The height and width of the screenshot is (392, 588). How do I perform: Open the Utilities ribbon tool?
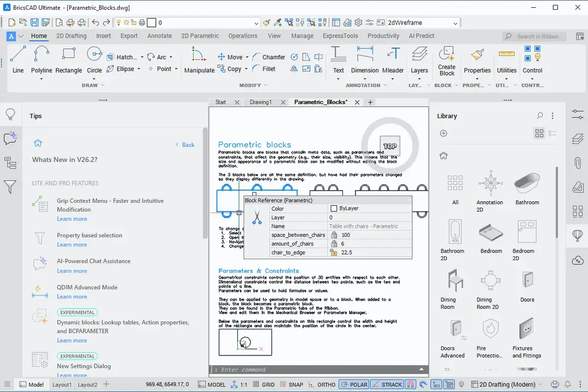(507, 59)
